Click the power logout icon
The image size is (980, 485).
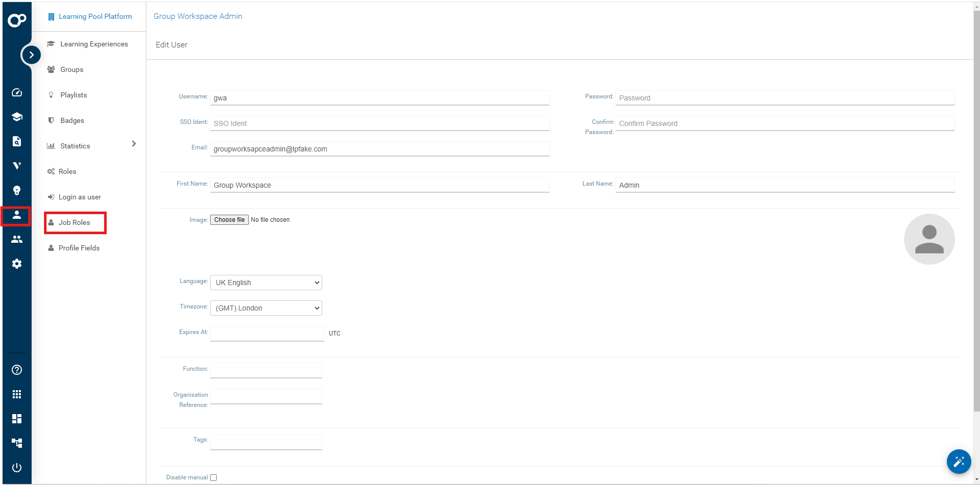17,468
